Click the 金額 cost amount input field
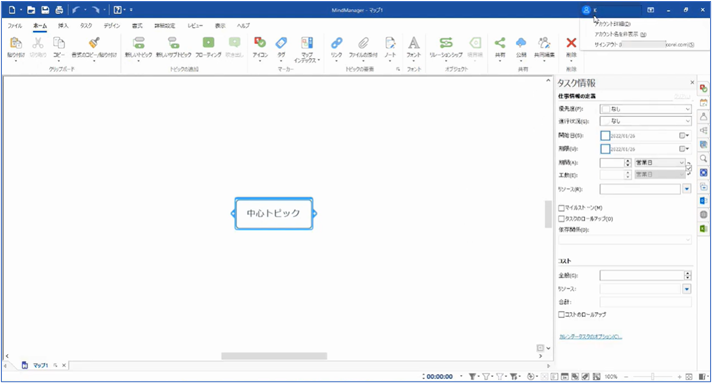The width and height of the screenshot is (712, 383). click(x=642, y=275)
